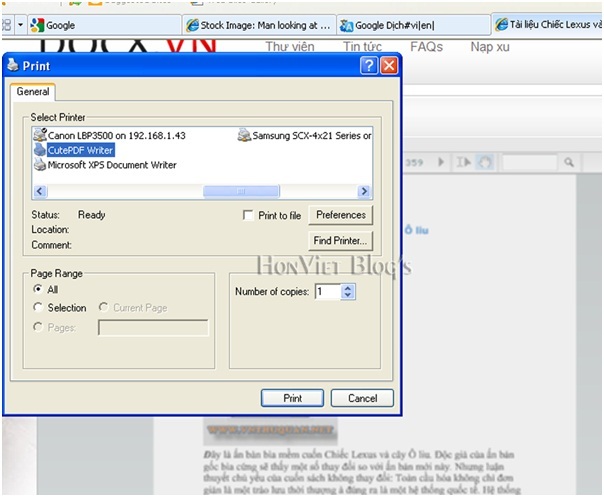
Task: Click the CutePDF Writer printer name
Action: click(81, 150)
